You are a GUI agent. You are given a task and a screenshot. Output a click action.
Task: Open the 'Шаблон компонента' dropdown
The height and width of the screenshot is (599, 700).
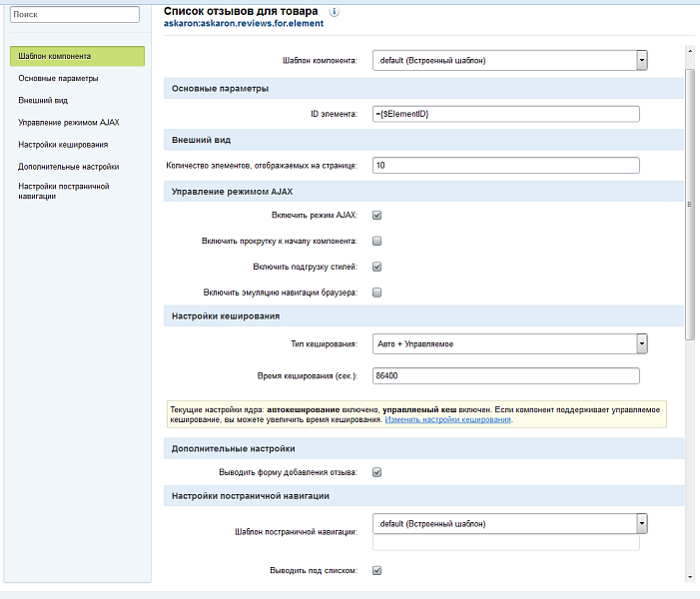[x=642, y=61]
